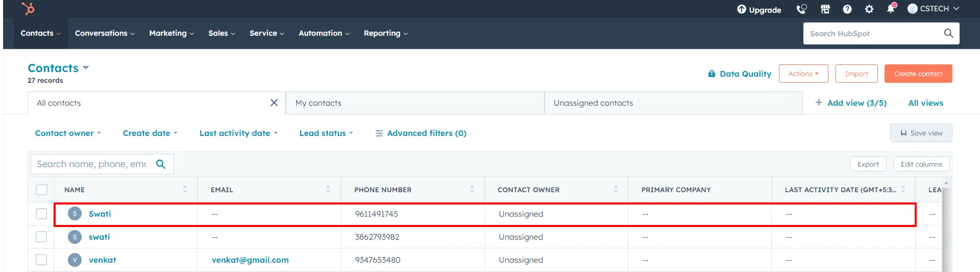
Task: Open the Service navigation menu
Action: pos(266,33)
